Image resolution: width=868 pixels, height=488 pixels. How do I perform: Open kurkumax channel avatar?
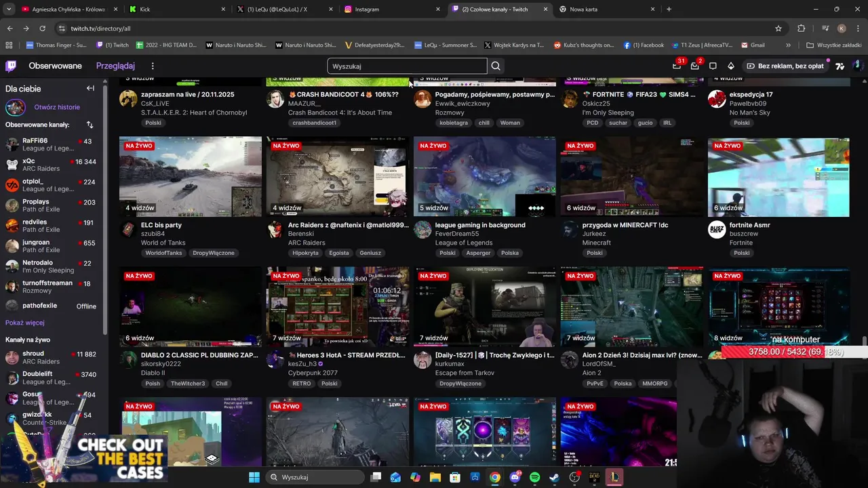click(422, 359)
